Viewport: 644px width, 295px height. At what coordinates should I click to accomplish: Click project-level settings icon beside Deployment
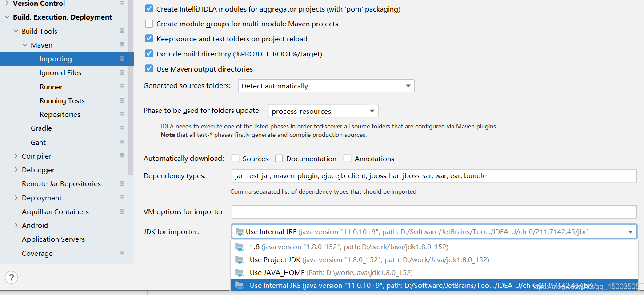coord(122,198)
